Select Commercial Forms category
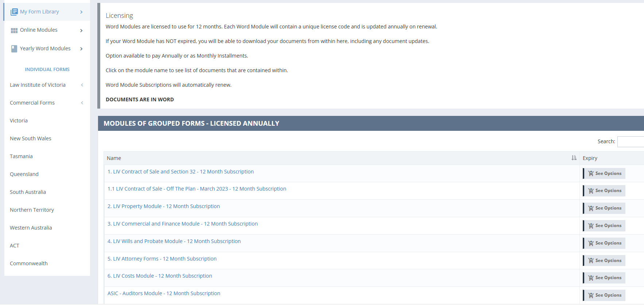Viewport: 644px width, 305px height. [32, 103]
